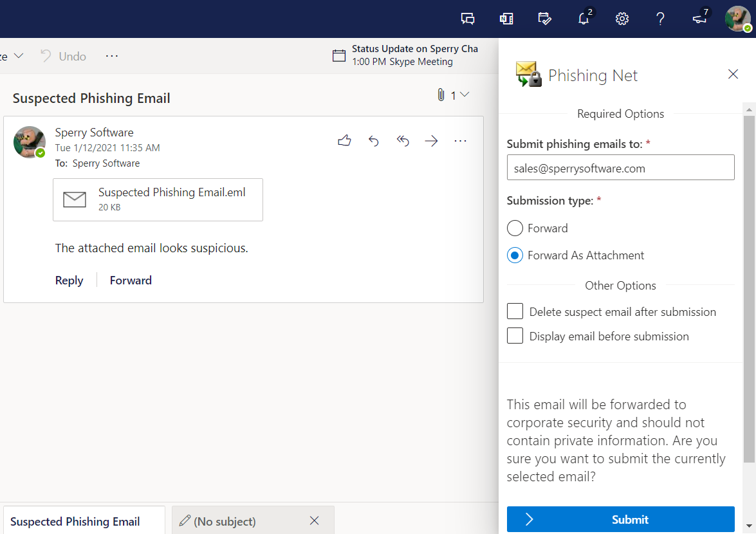The image size is (756, 534).
Task: Click the paperclip attachment icon
Action: coord(441,95)
